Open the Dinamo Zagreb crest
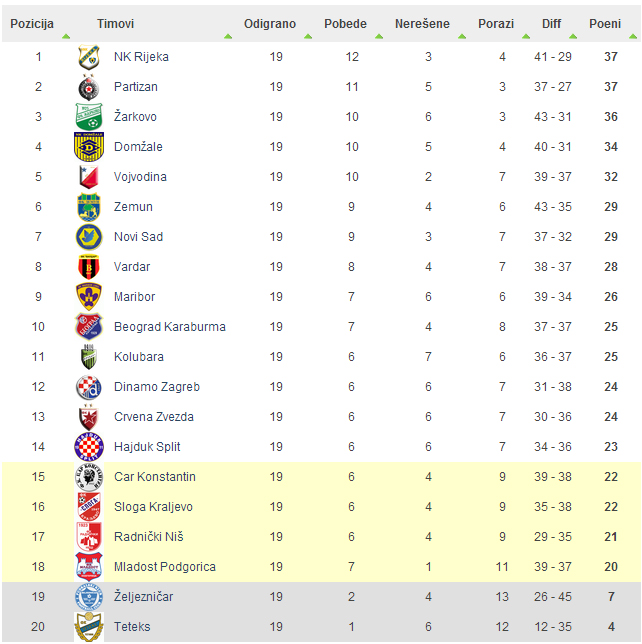This screenshot has width=642, height=644. click(89, 387)
